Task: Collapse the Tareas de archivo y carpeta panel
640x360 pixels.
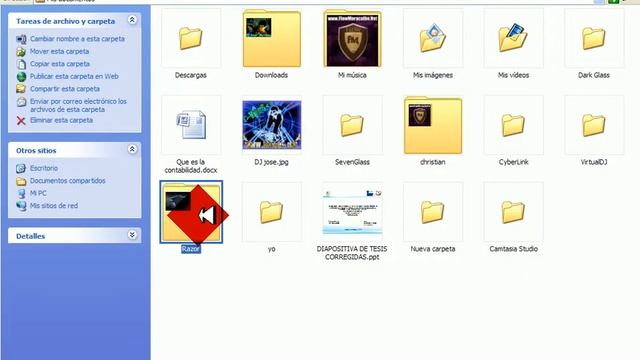Action: (132, 20)
